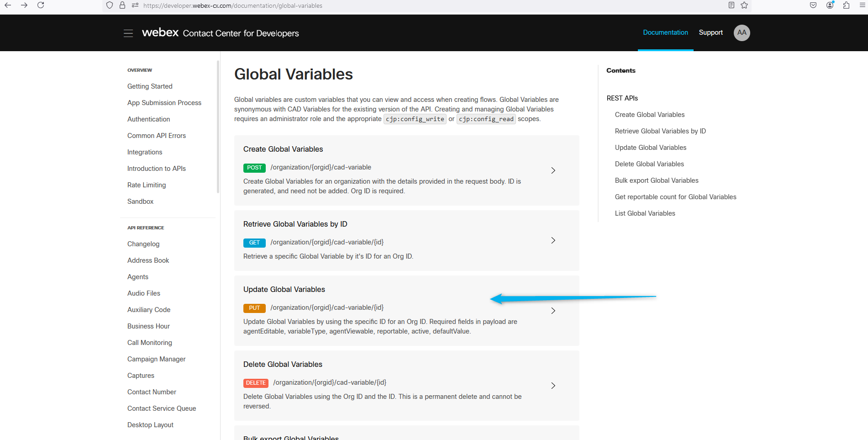
Task: Open the Support tab
Action: click(710, 32)
